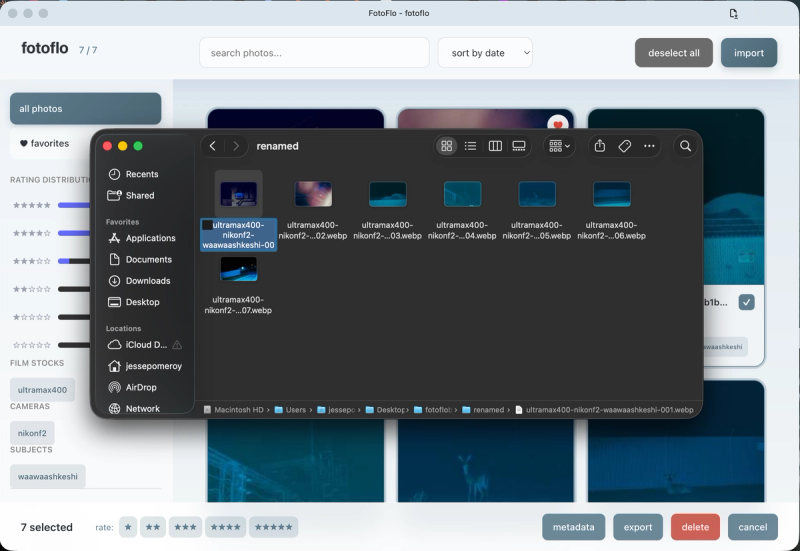Switch Finder to gallery view
800x551 pixels.
click(x=519, y=146)
